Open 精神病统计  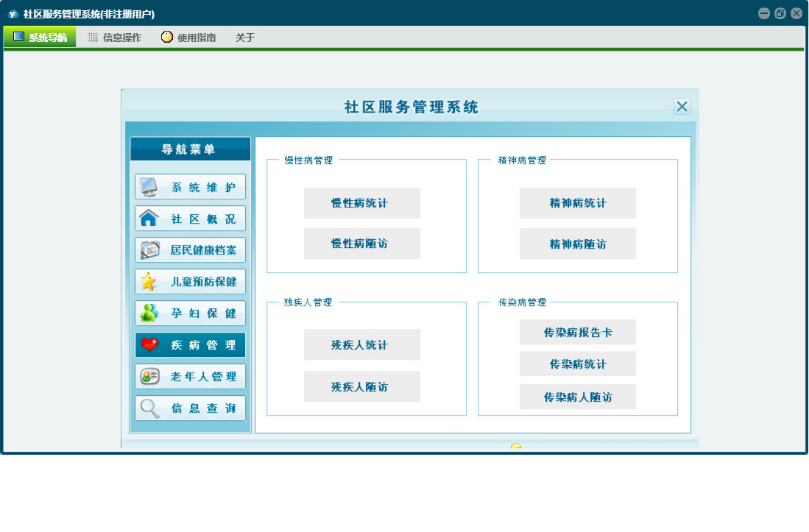click(578, 203)
